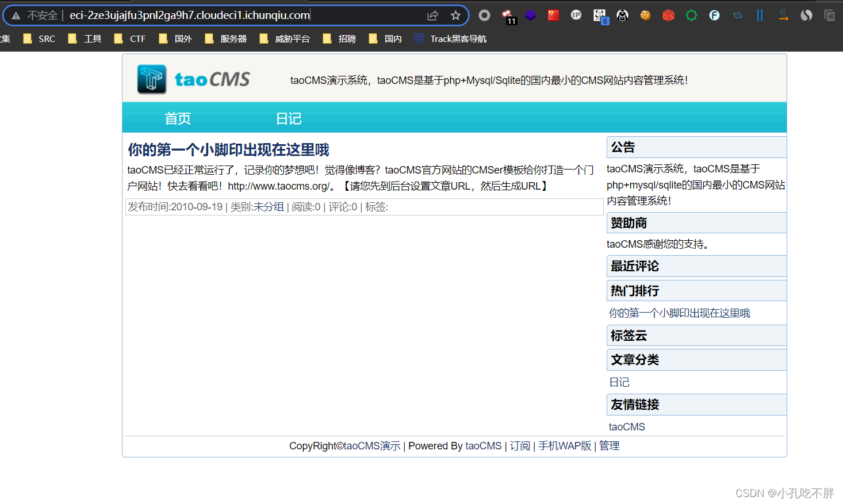Click the round F extension icon
843x504 pixels.
point(714,16)
